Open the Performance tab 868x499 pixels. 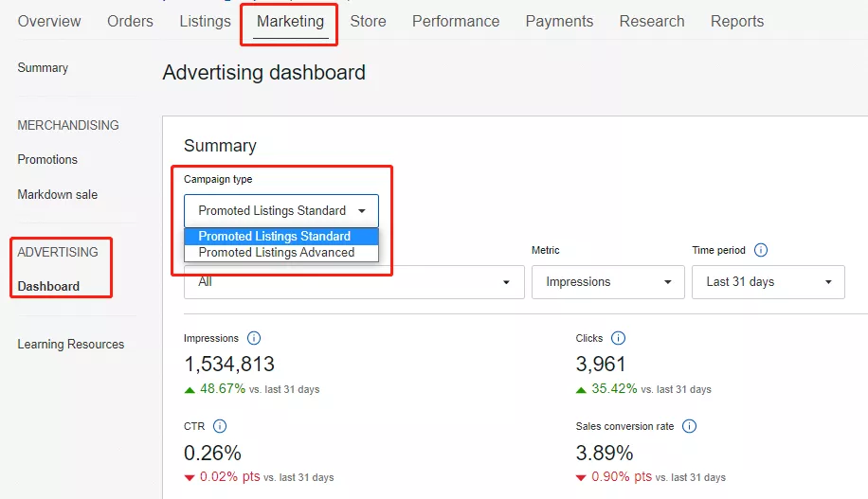(456, 21)
